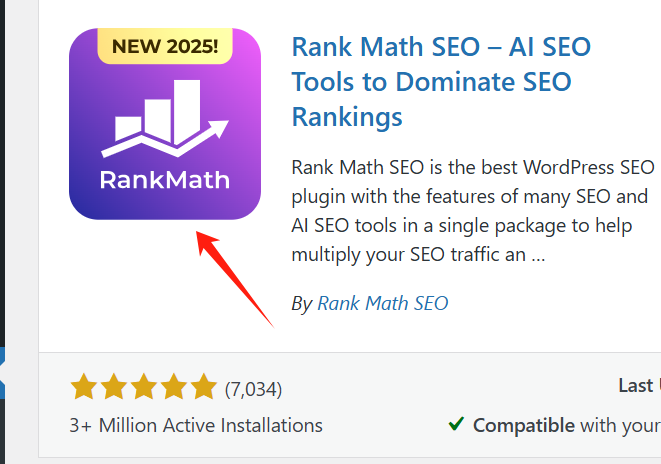Click the RankMath wordmark inside the logo
The width and height of the screenshot is (661, 464).
tap(164, 180)
